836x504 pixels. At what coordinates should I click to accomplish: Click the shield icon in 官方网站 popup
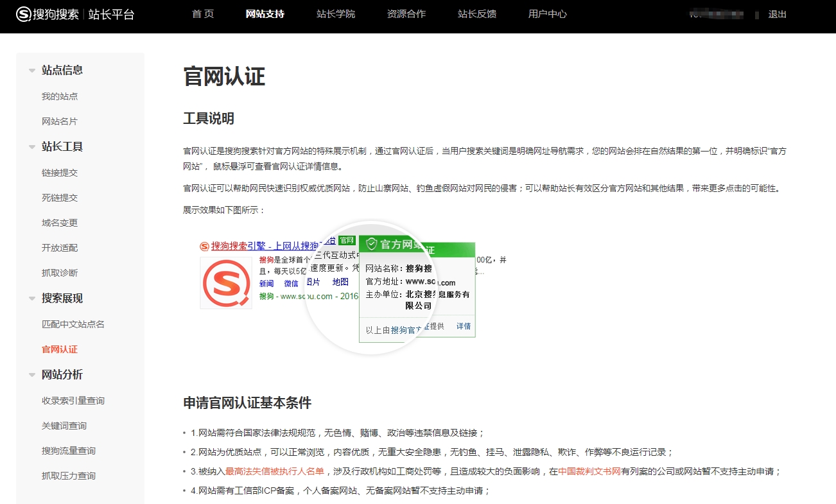(x=371, y=244)
